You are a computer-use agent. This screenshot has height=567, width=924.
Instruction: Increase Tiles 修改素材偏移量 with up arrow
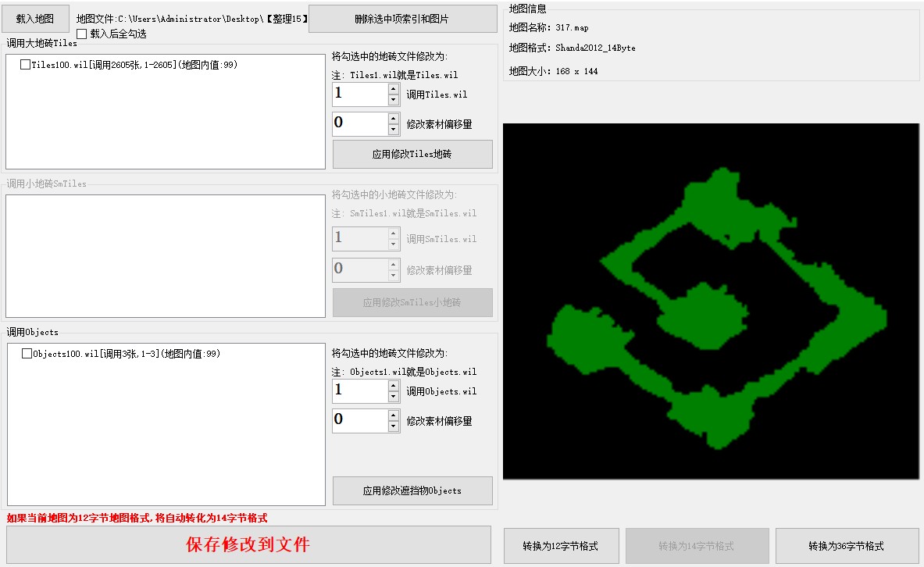(394, 118)
